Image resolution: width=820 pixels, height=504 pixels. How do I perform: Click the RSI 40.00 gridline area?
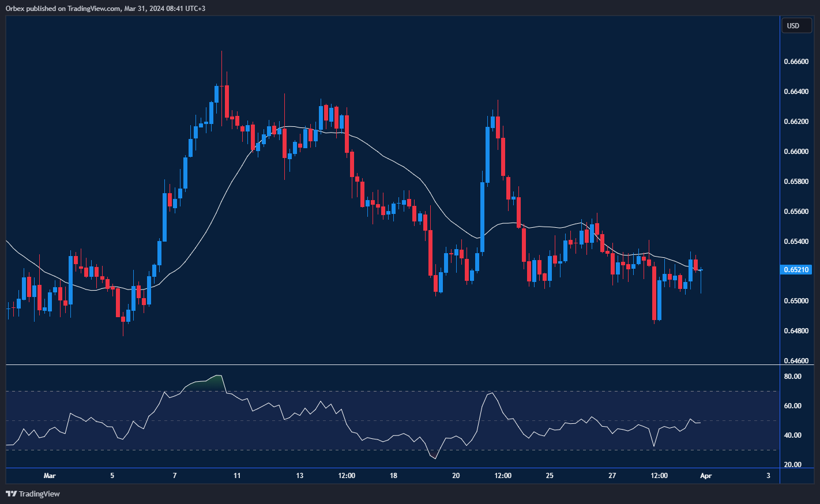click(792, 435)
